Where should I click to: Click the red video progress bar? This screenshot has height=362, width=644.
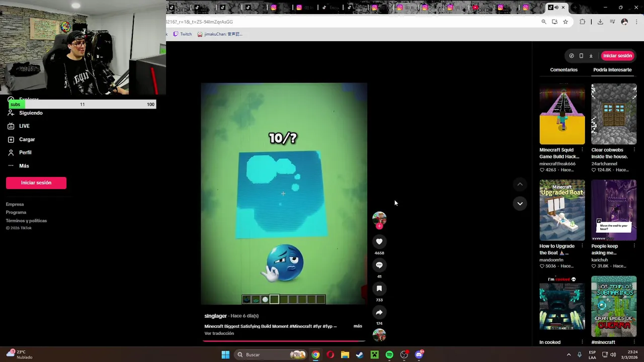point(284,341)
